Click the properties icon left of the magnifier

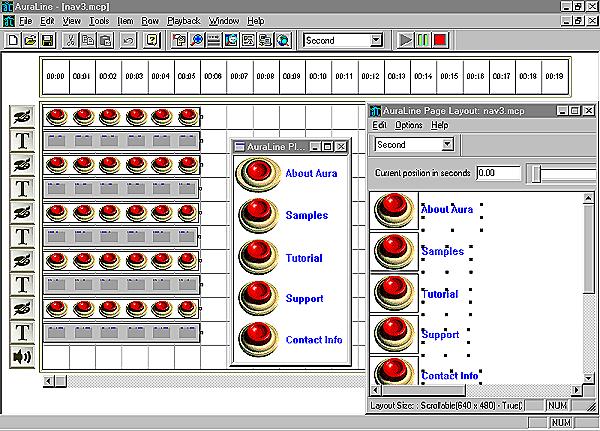click(x=179, y=40)
